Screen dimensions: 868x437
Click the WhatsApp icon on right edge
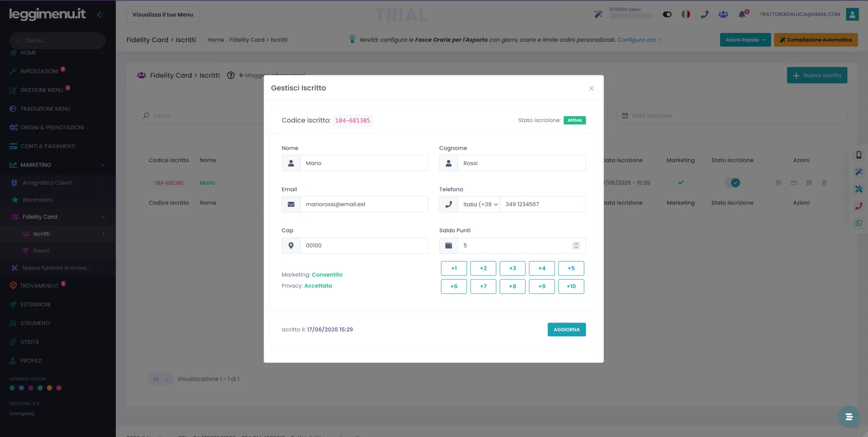click(859, 223)
